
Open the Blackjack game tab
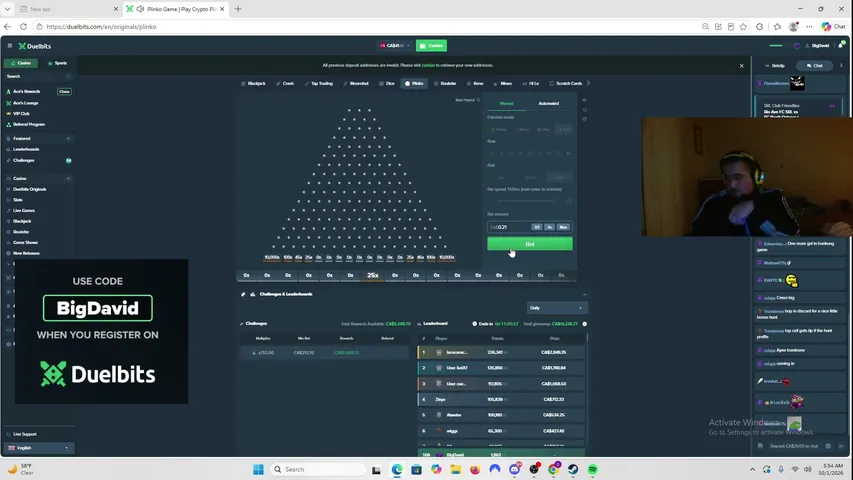pos(253,83)
